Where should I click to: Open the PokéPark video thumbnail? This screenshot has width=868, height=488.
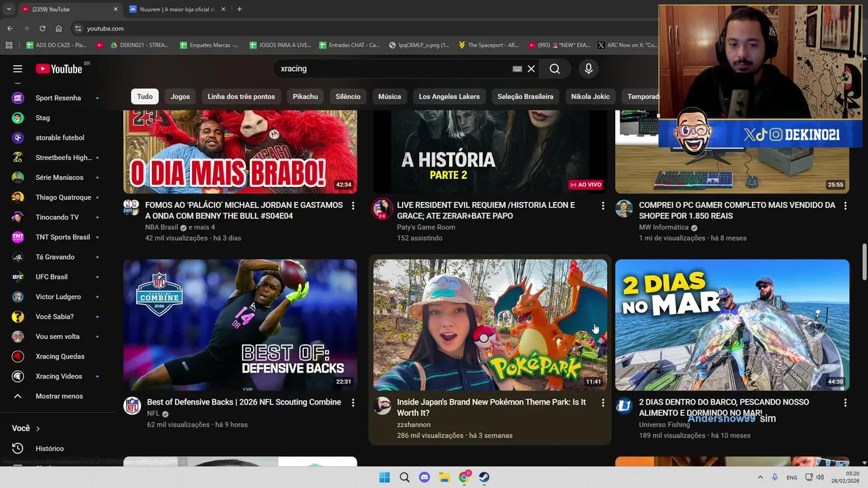[x=490, y=325]
